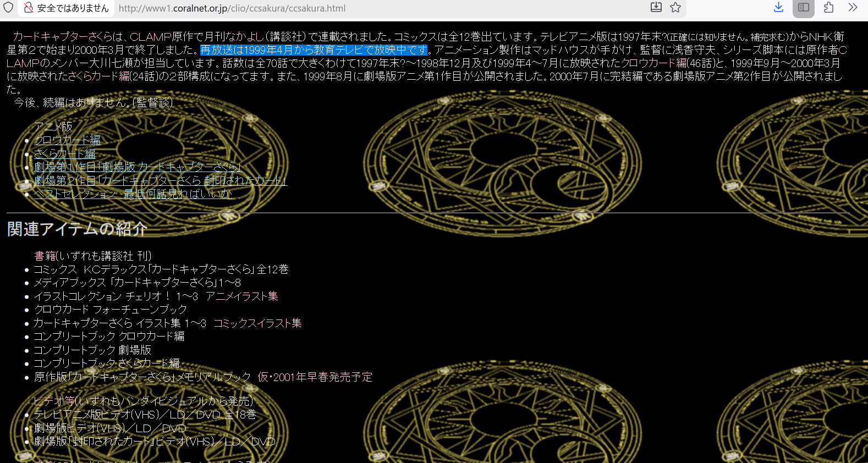The height and width of the screenshot is (463, 868).
Task: Click the crossed-out padlock not-secure icon
Action: [x=29, y=8]
